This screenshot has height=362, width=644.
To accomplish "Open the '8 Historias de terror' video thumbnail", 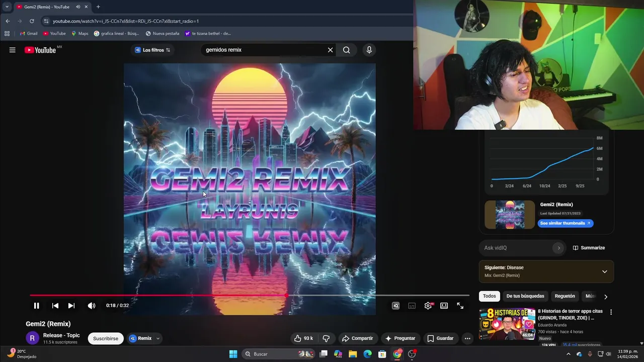I will tap(507, 324).
